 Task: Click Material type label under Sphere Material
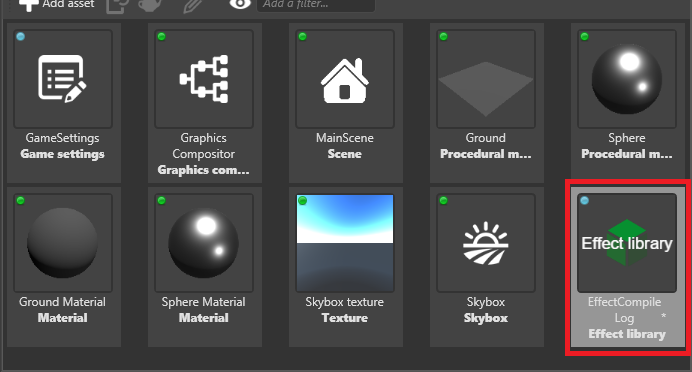click(204, 318)
